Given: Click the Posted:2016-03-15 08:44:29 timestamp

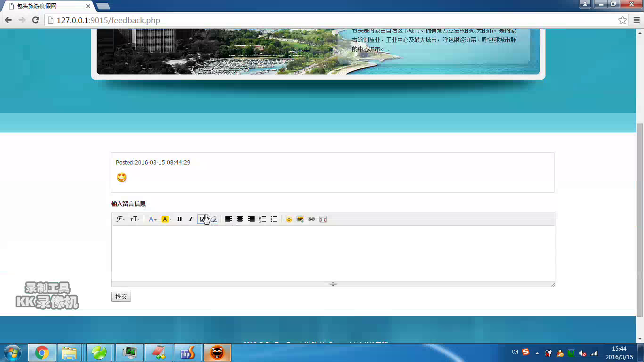Looking at the screenshot, I should 153,163.
